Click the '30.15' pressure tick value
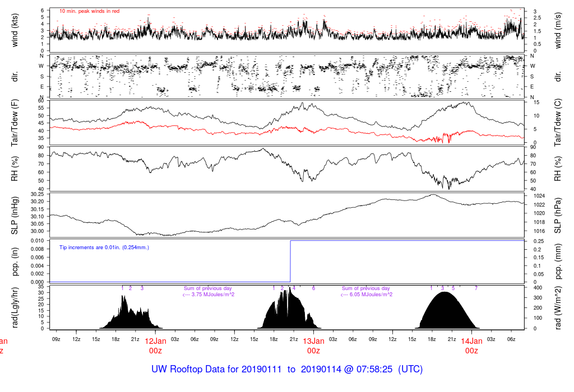This screenshot has width=574, height=392. click(38, 209)
